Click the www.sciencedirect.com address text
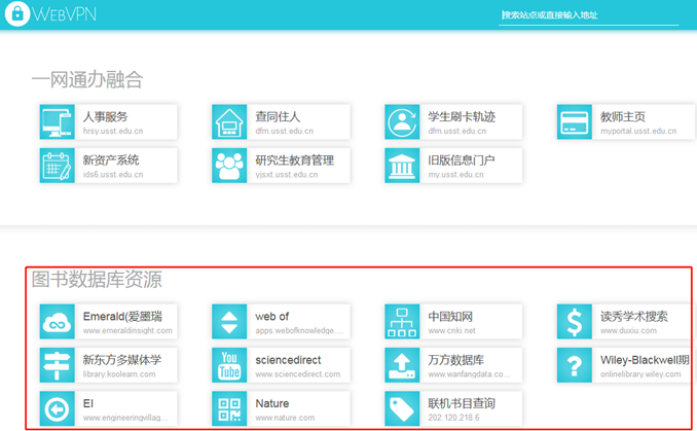 point(298,374)
